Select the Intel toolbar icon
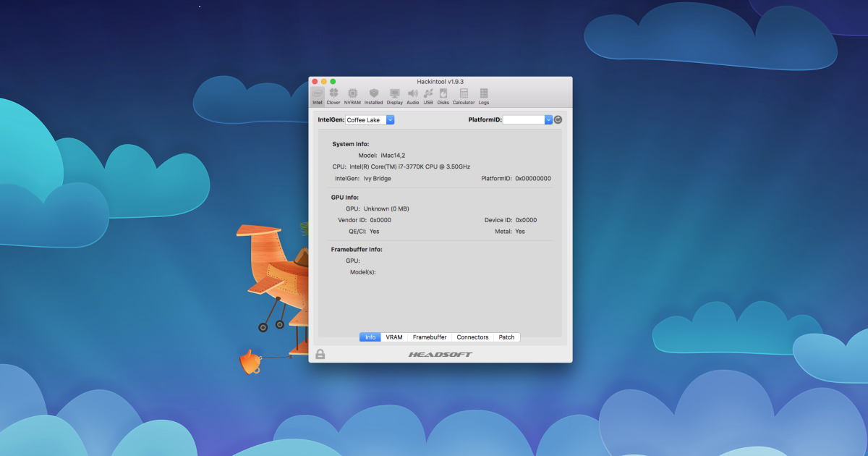868x456 pixels. (318, 94)
